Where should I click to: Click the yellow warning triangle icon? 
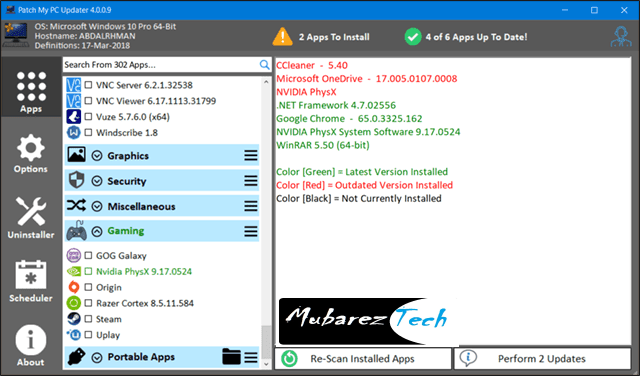click(x=282, y=37)
